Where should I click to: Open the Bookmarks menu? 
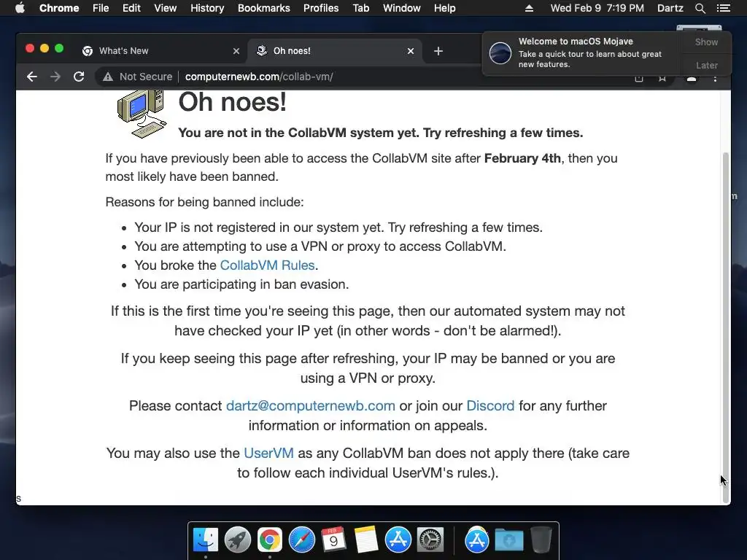264,8
